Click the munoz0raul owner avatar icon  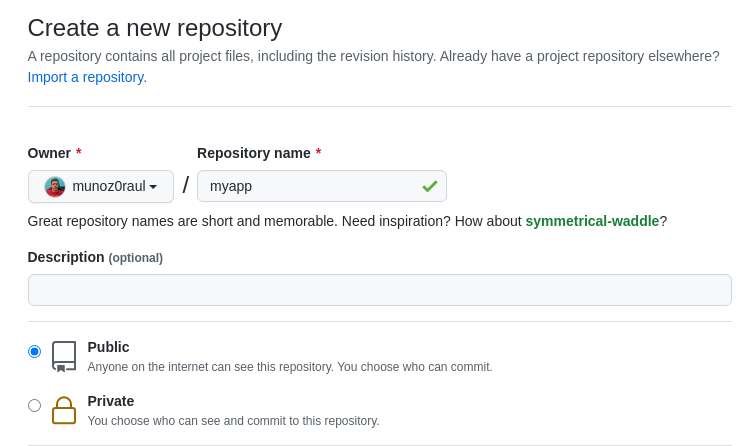(55, 187)
